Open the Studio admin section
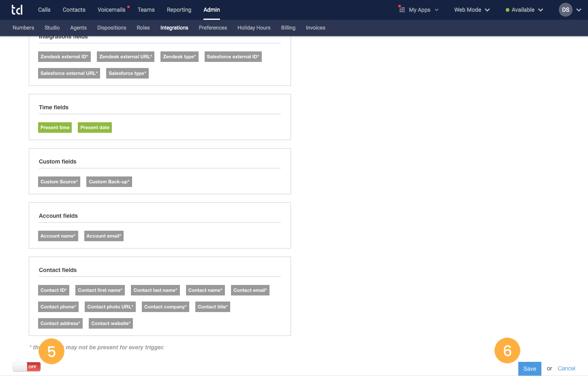 (52, 28)
